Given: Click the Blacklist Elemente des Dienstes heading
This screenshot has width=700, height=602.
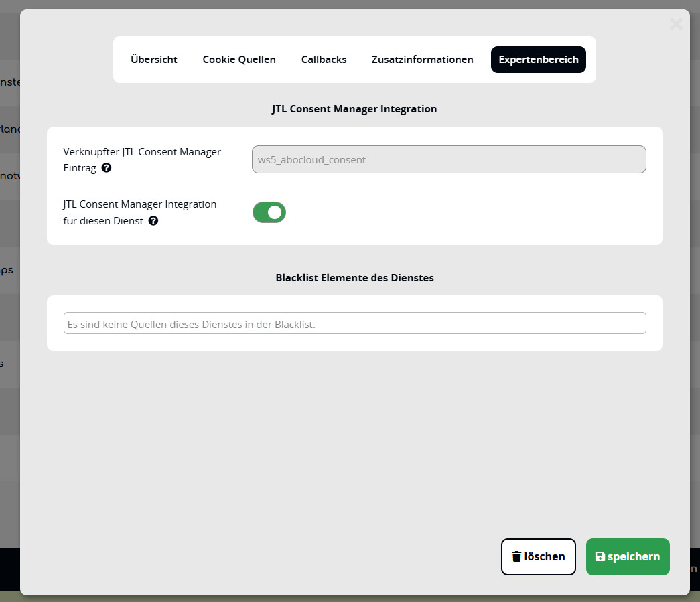Looking at the screenshot, I should point(354,278).
